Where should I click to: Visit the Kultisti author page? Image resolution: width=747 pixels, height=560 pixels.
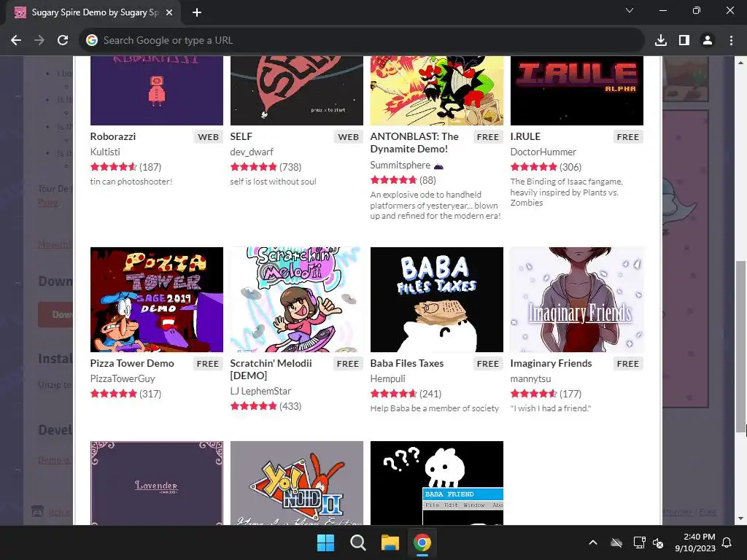pos(105,152)
